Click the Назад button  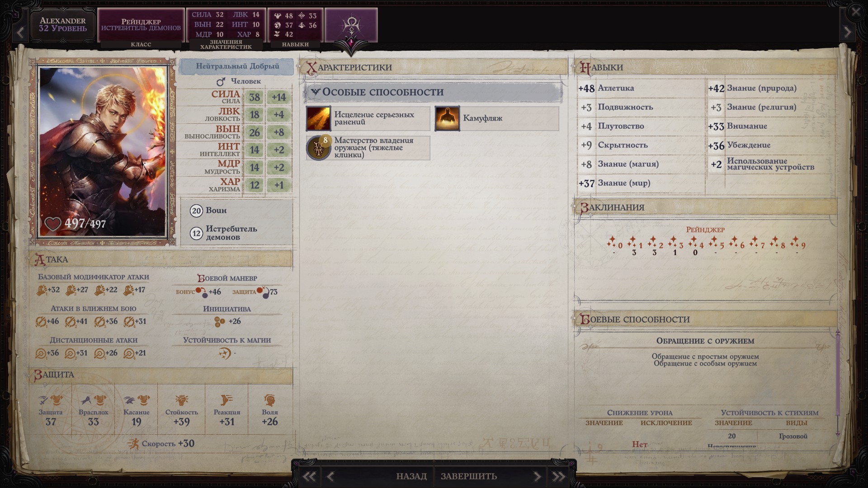(411, 476)
